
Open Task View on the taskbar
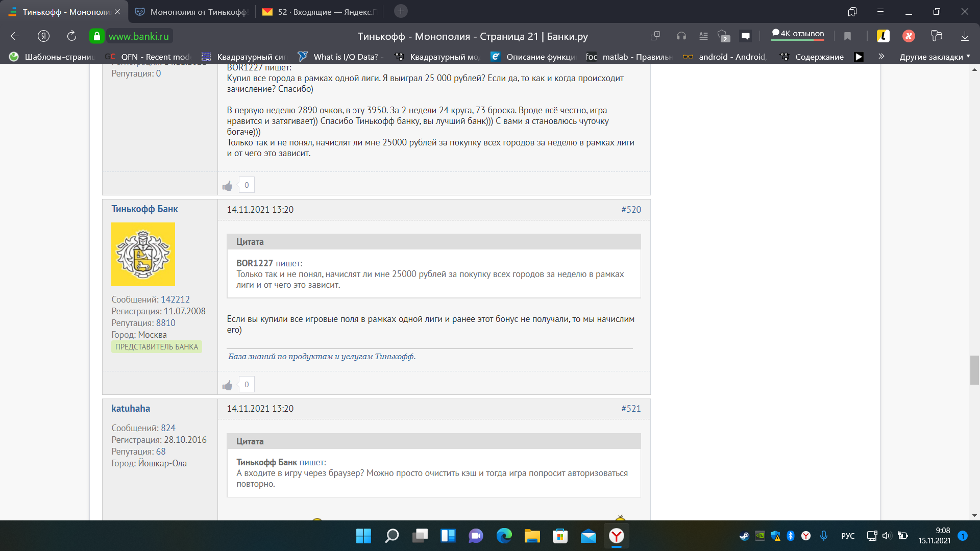[x=420, y=536]
